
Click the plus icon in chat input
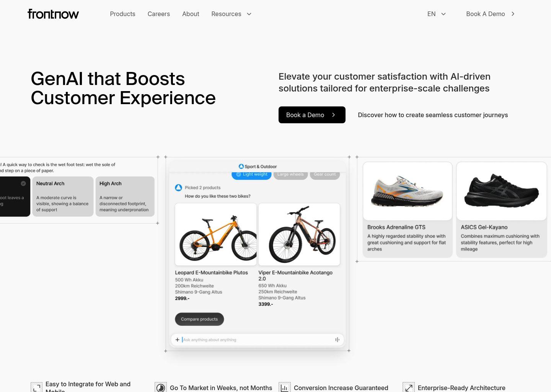pyautogui.click(x=177, y=340)
